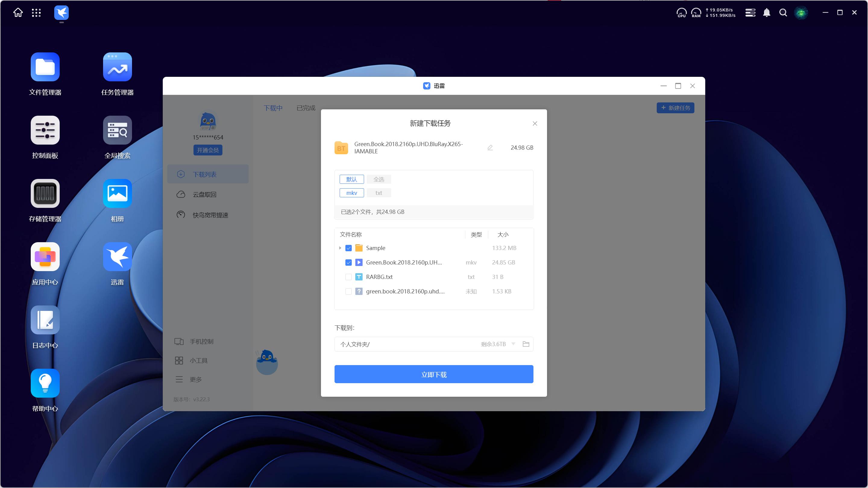Open 手机控制 in the sidebar

(194, 342)
